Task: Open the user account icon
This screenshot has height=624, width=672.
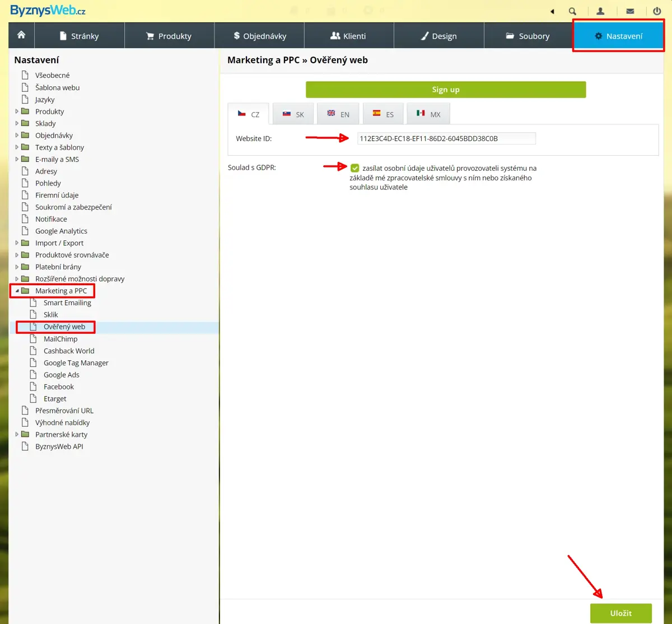Action: pos(600,11)
